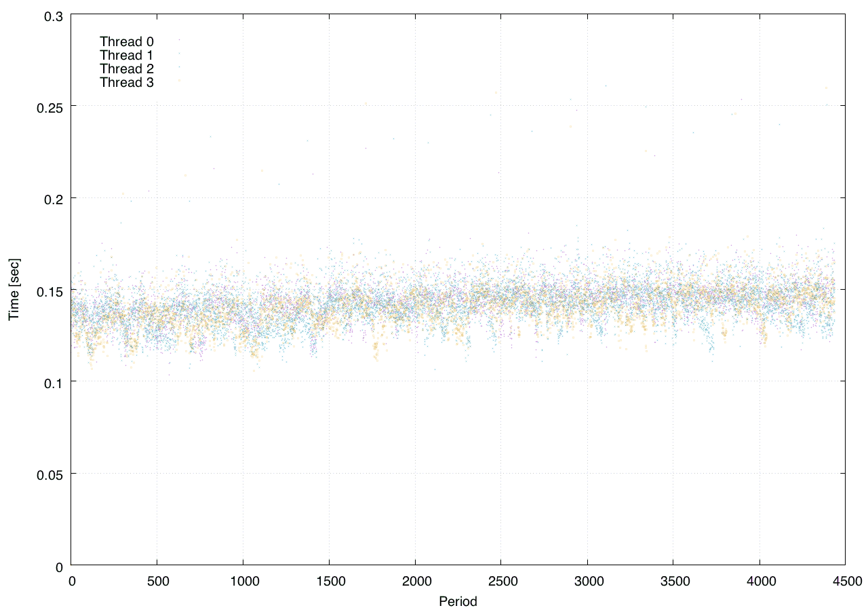The image size is (868, 608).
Task: Click y-axis tick label 0.3
Action: click(x=53, y=15)
